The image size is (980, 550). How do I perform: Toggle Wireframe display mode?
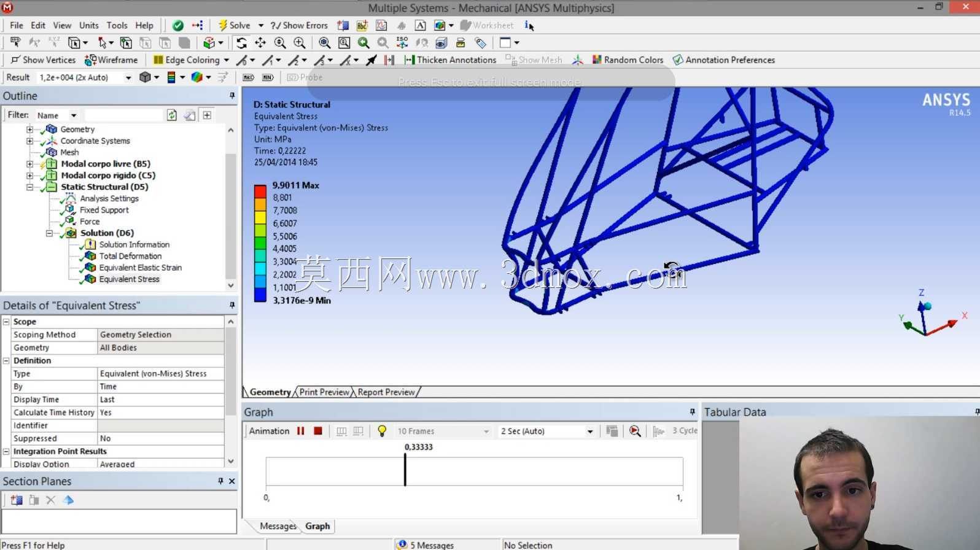coord(111,60)
